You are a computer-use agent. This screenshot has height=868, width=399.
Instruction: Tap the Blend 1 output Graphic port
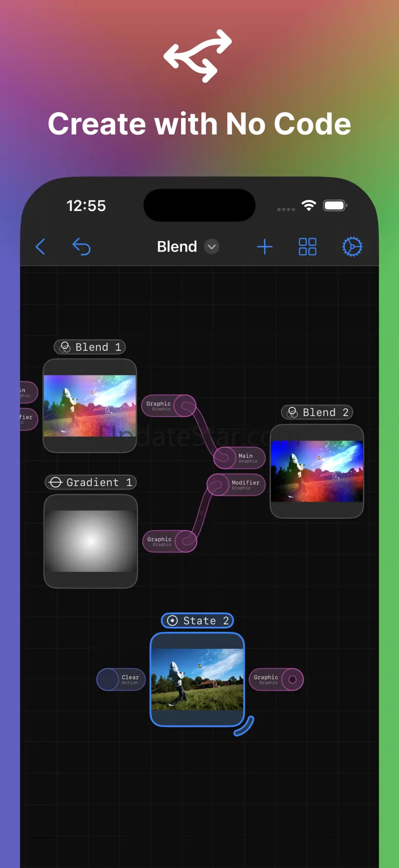click(187, 406)
